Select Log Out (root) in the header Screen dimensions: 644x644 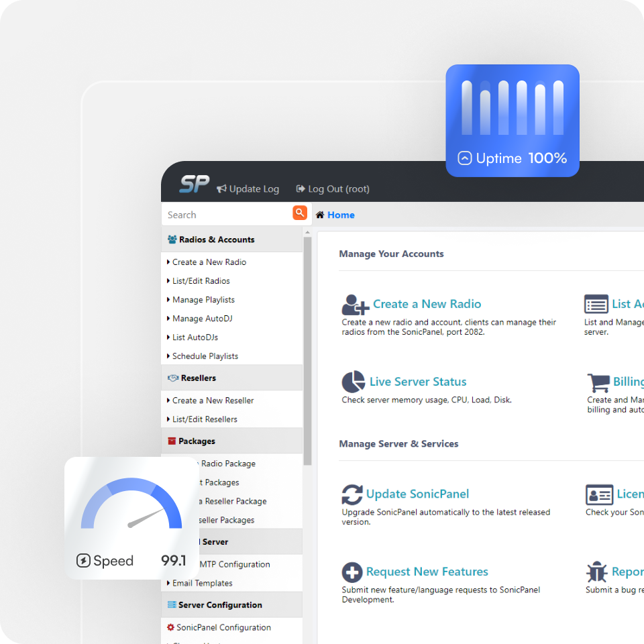click(x=333, y=189)
